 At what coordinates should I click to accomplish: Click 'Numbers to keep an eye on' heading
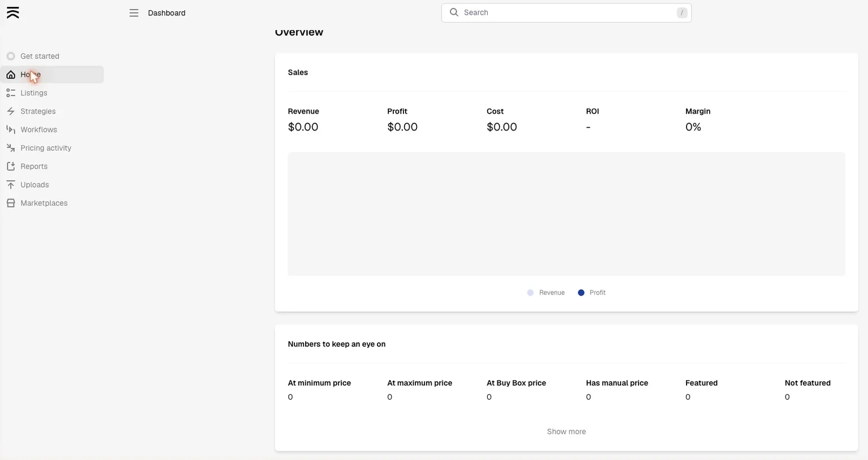[x=337, y=344]
